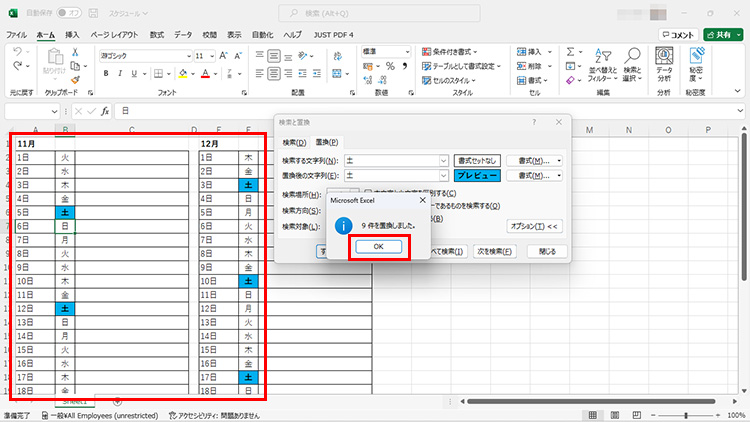
Task: Switch to the 検索(D) tab in dialog
Action: coord(294,142)
